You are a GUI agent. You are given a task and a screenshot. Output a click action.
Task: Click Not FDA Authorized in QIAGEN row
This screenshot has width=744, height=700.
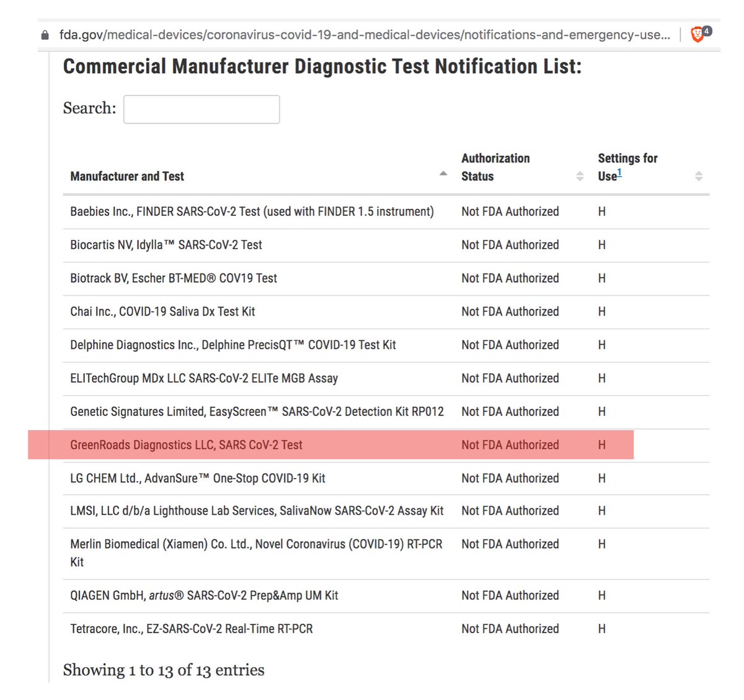[x=510, y=595]
